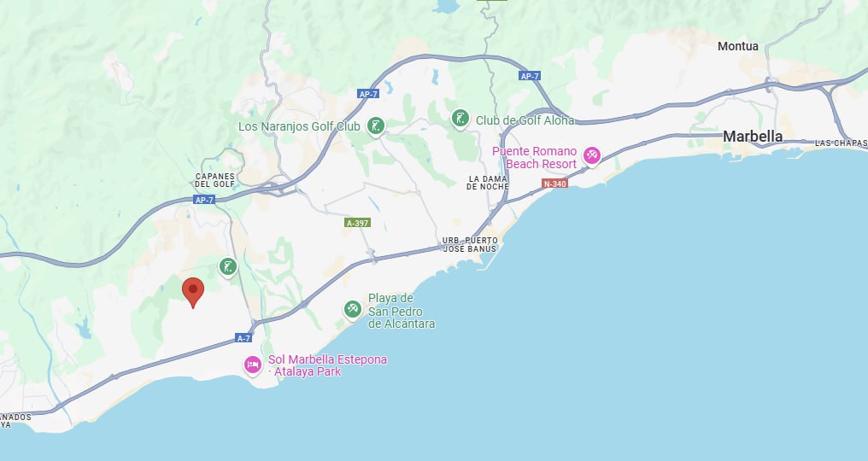Screen dimensions: 868x461
Task: Click the A-397 green road shield
Action: pos(358,223)
